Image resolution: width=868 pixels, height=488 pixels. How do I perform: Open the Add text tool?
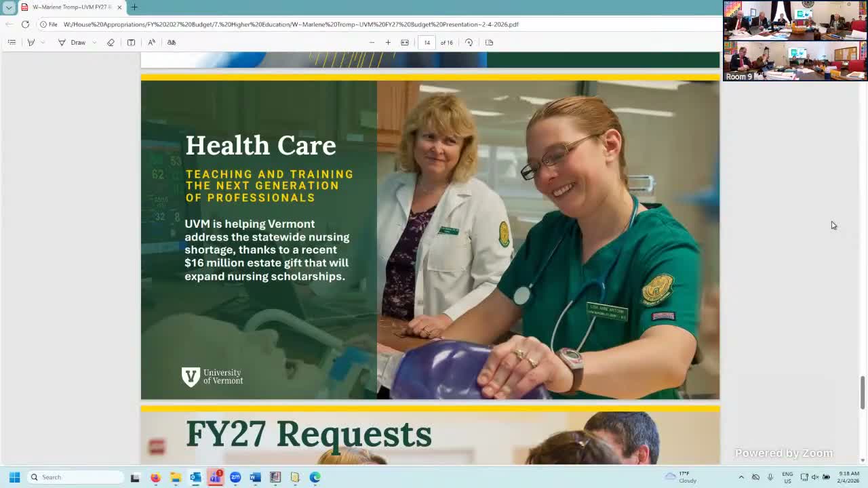(131, 42)
